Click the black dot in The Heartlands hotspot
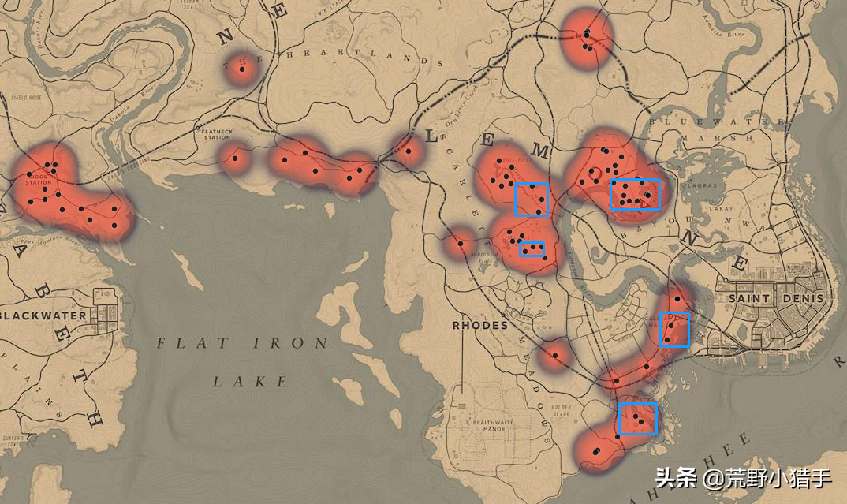 point(242,69)
